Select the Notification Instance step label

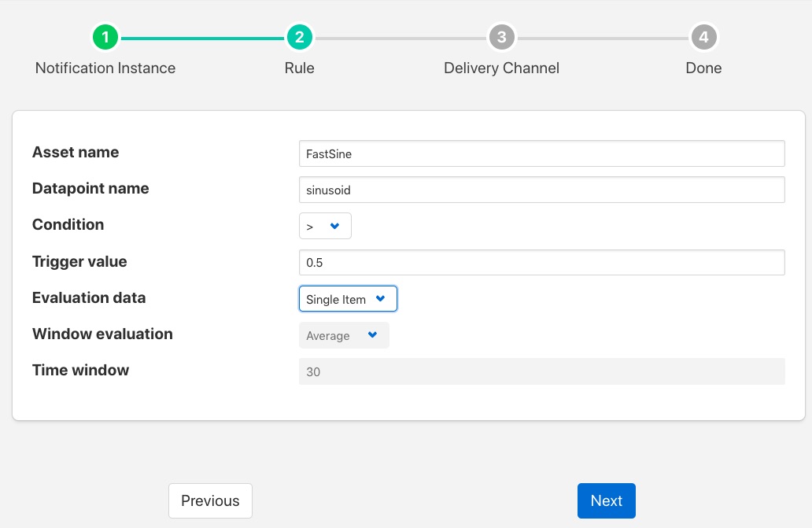pos(105,68)
